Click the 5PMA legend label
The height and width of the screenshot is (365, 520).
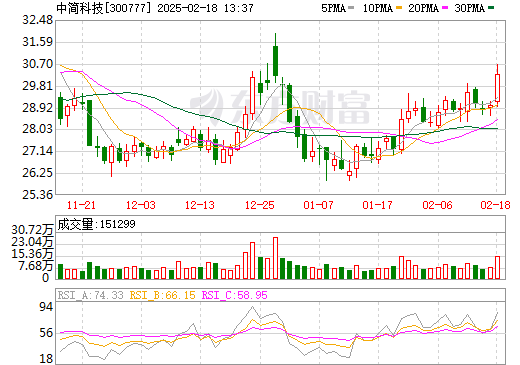pos(333,8)
